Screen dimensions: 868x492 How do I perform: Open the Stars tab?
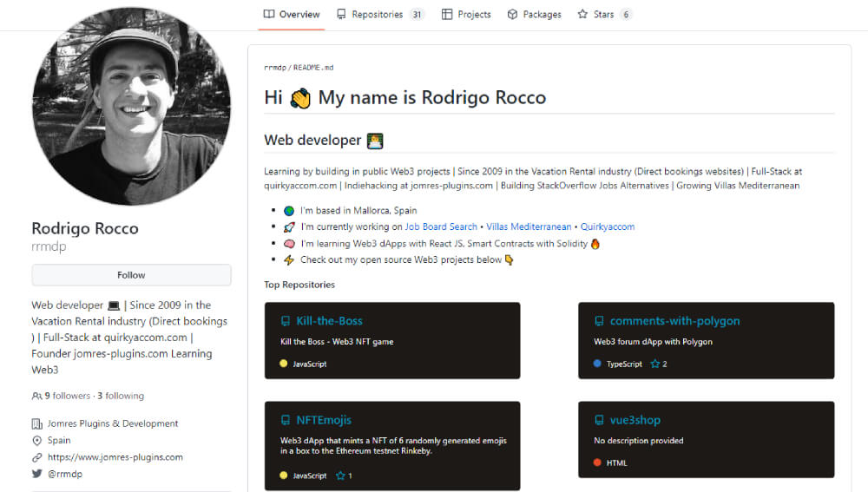click(x=604, y=15)
